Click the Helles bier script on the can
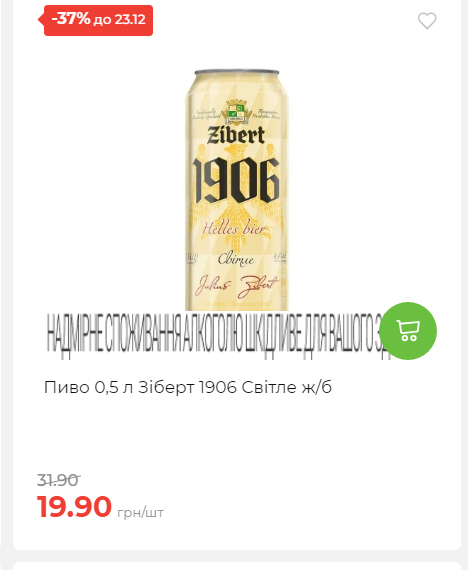The image size is (468, 570). (x=234, y=228)
